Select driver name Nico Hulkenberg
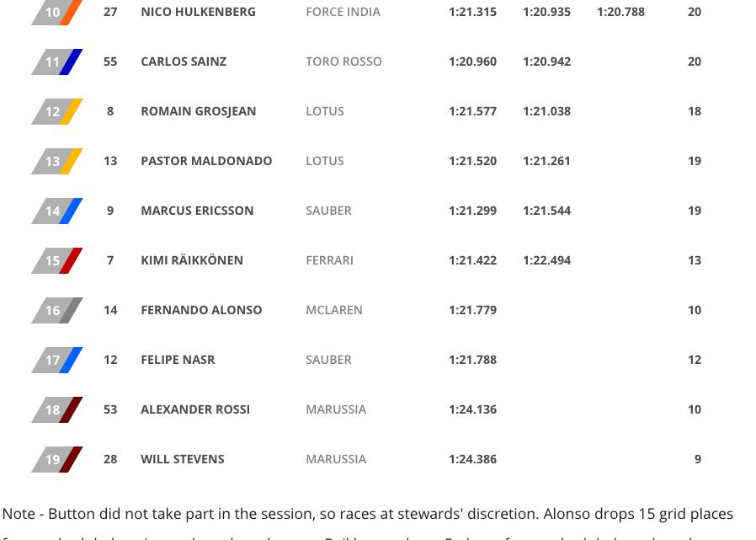The width and height of the screenshot is (756, 540). point(198,13)
